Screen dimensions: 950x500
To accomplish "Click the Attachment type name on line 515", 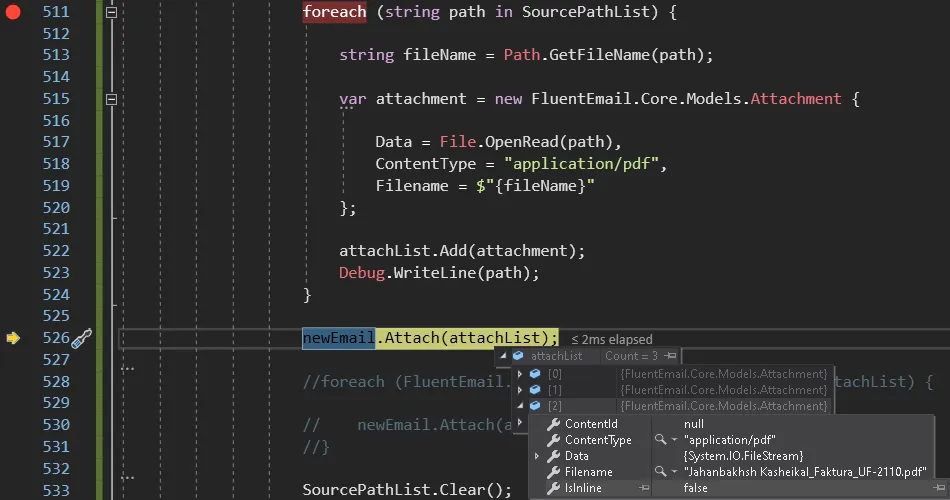I will coord(796,99).
